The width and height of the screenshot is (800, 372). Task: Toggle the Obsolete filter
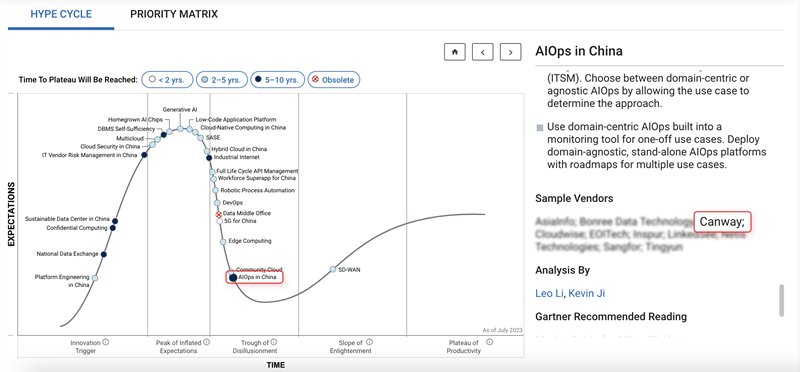point(334,80)
